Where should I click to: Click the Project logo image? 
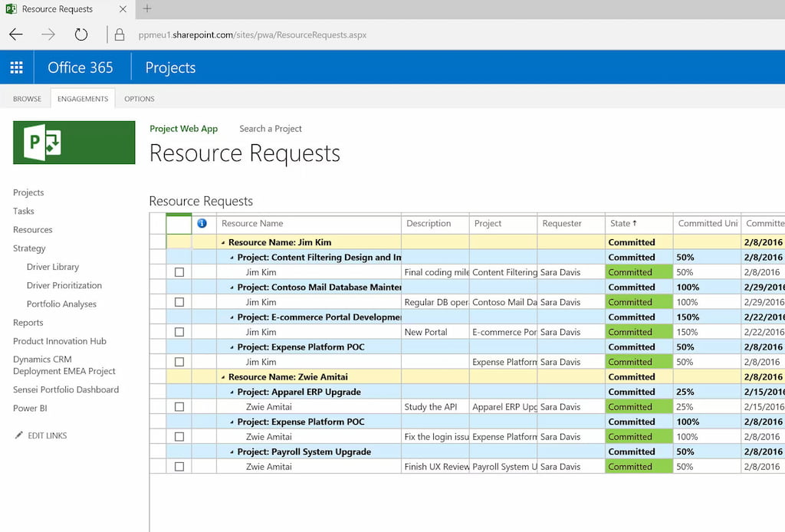(x=74, y=143)
